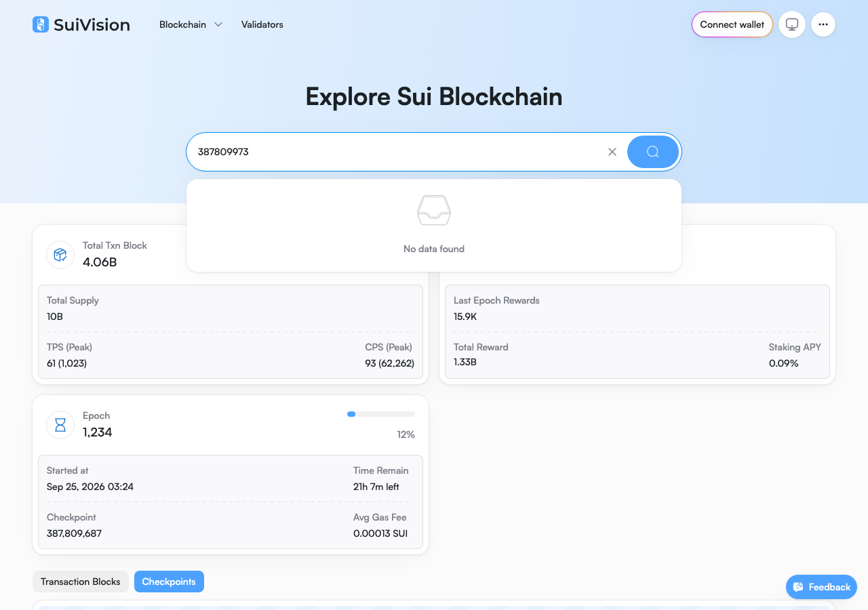Screen dimensions: 868x610
Task: Click Total Txn Block value 4.06B
Action: pyautogui.click(x=100, y=262)
